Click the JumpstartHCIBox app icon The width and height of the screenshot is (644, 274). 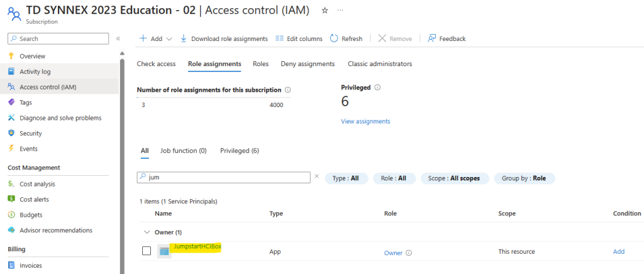point(164,251)
